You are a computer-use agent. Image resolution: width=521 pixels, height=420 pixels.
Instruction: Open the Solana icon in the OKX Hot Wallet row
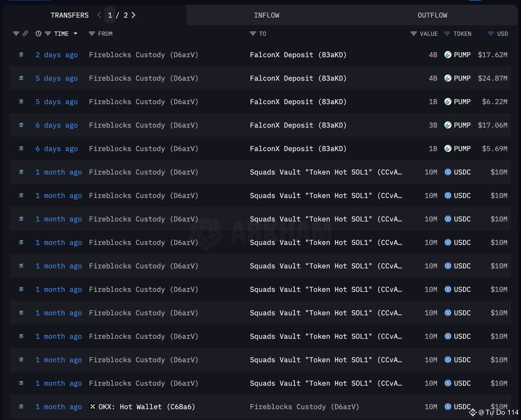tap(21, 407)
